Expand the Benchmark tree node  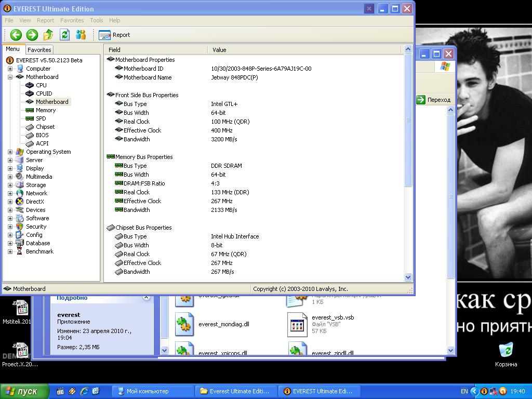10,251
